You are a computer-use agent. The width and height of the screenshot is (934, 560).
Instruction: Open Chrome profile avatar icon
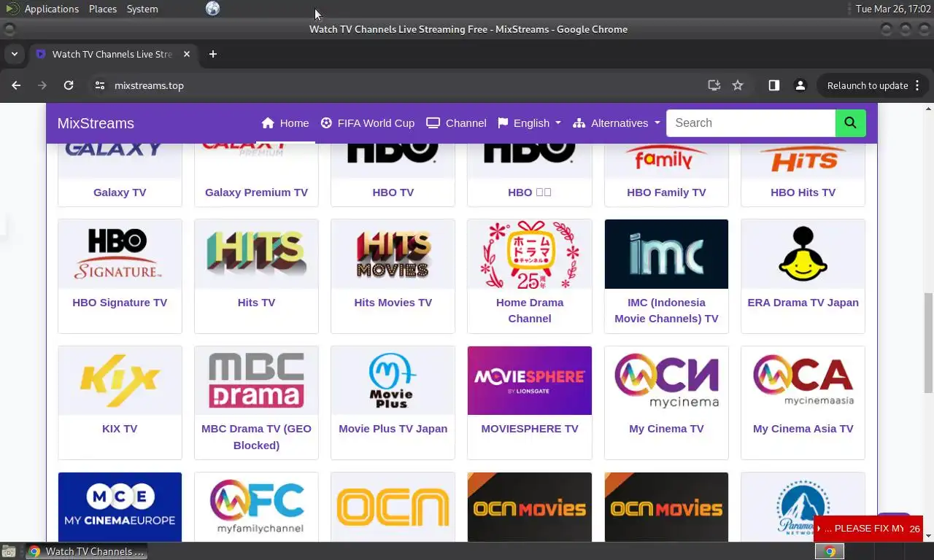tap(800, 85)
